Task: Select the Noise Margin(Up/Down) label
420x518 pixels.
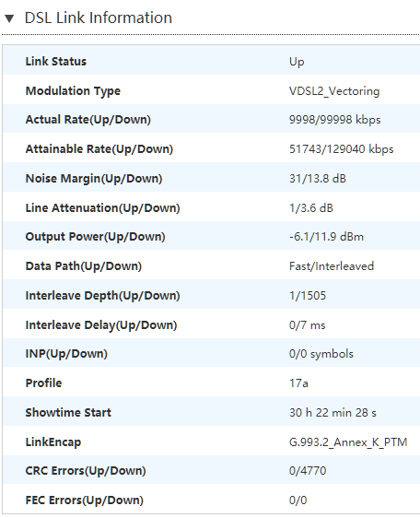Action: click(x=94, y=179)
